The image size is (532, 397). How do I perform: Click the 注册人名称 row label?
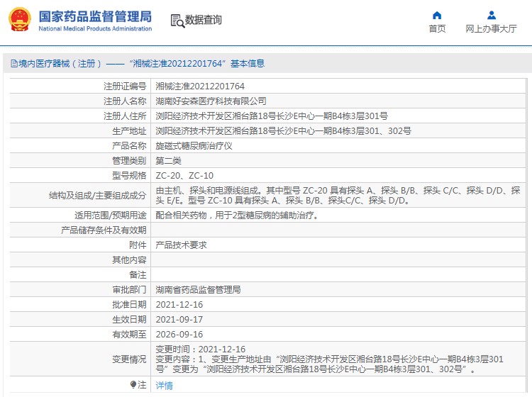point(125,101)
